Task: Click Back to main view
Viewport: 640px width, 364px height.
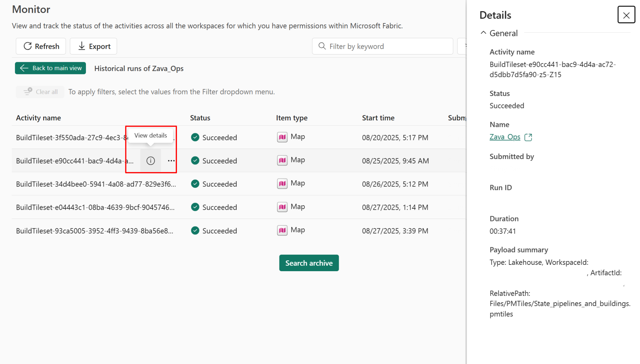Action: point(50,68)
